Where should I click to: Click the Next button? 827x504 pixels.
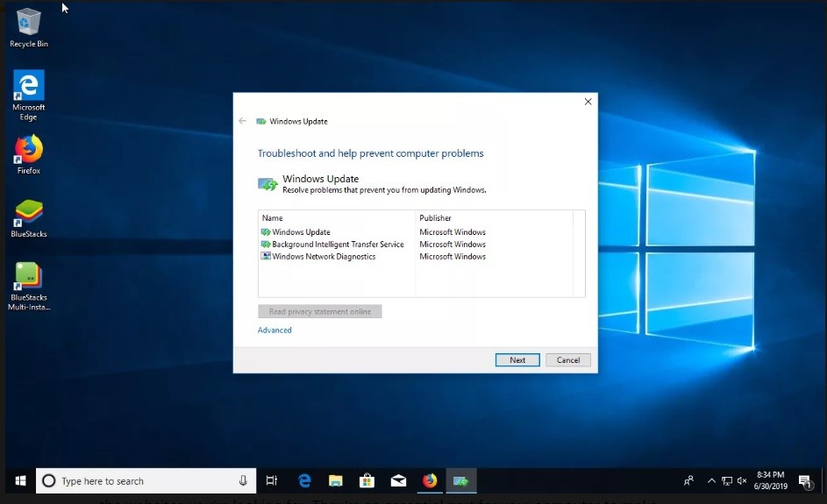[x=517, y=360]
